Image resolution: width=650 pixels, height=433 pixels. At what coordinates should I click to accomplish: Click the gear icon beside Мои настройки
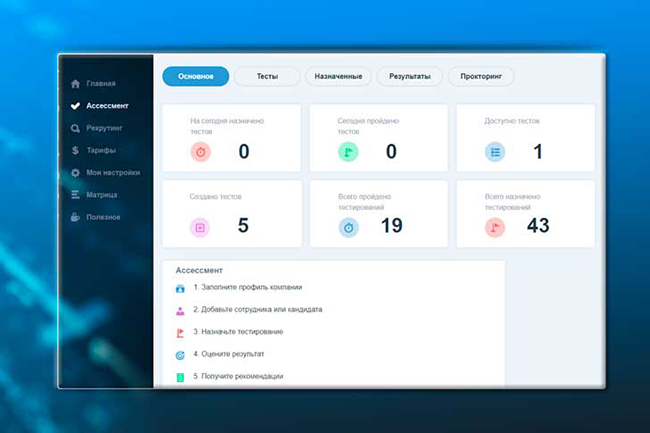pyautogui.click(x=75, y=173)
